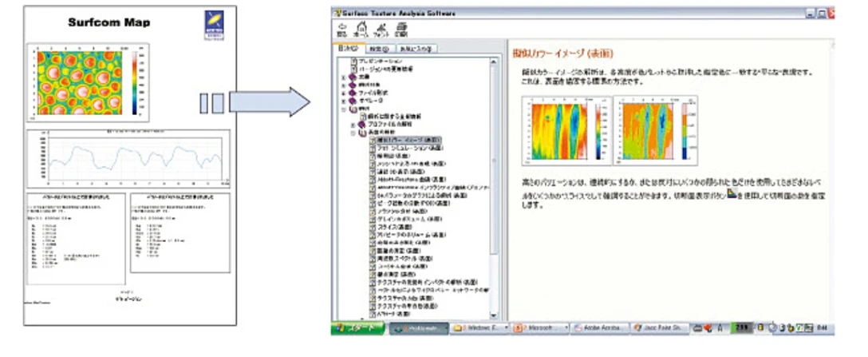Image resolution: width=868 pixels, height=357 pixels.
Task: Click the Home toolbar icon
Action: 361,28
